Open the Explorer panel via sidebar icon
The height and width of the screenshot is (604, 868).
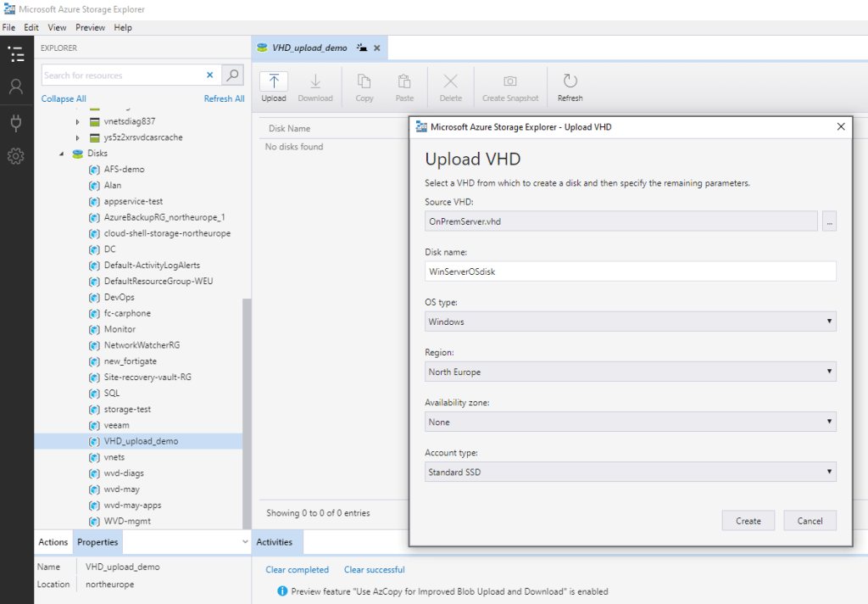click(x=17, y=53)
